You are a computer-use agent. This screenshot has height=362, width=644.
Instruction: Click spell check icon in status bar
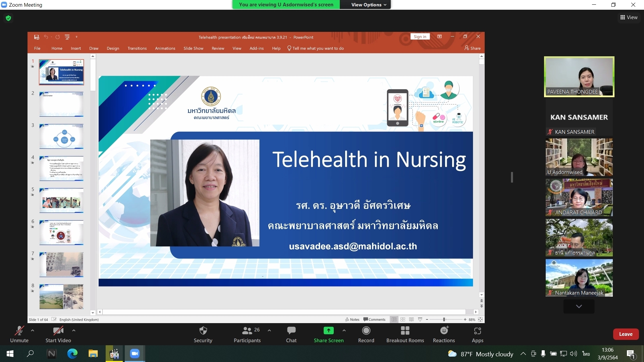click(54, 319)
